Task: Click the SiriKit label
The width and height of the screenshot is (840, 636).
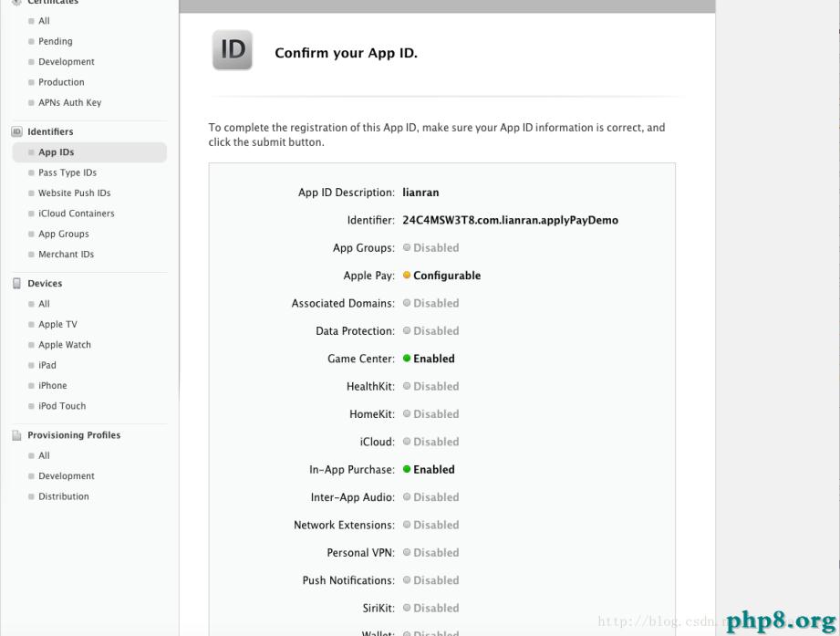Action: (379, 608)
